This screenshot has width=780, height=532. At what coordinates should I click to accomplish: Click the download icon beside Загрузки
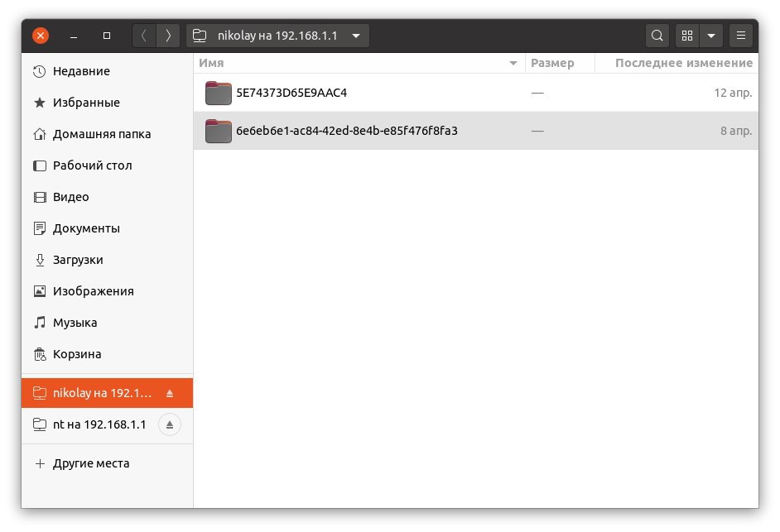click(x=40, y=260)
